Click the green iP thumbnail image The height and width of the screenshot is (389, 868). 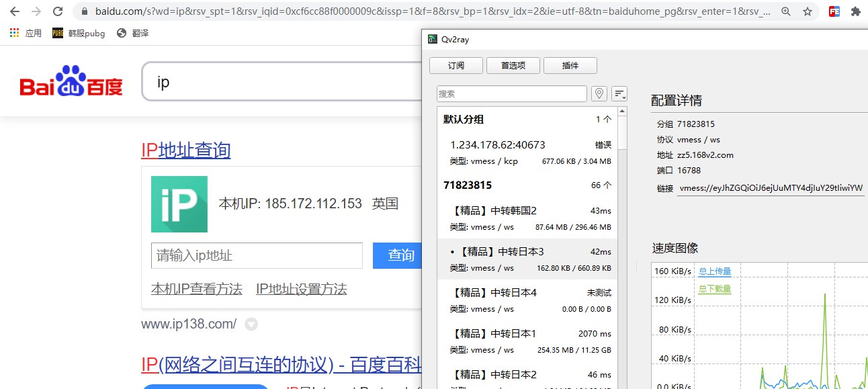point(179,204)
